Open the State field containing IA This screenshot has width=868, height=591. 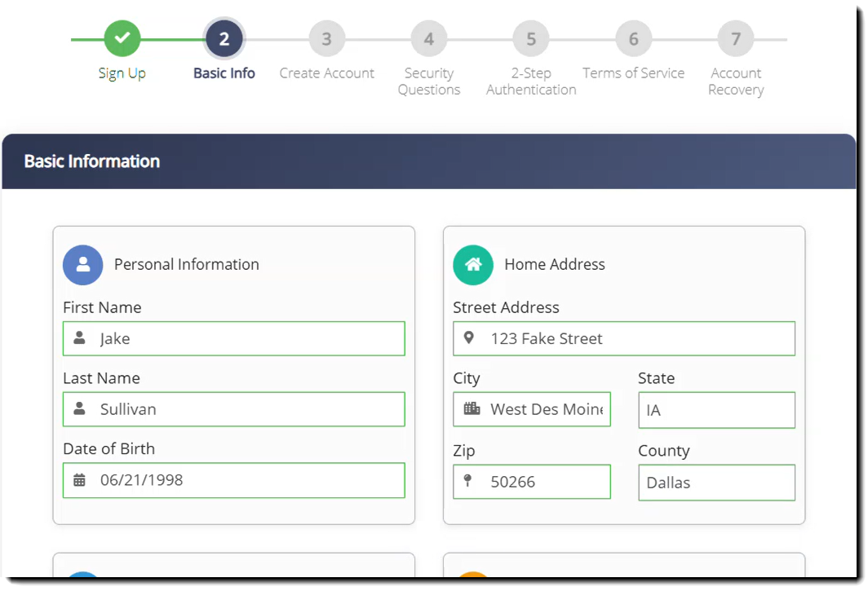pos(716,410)
